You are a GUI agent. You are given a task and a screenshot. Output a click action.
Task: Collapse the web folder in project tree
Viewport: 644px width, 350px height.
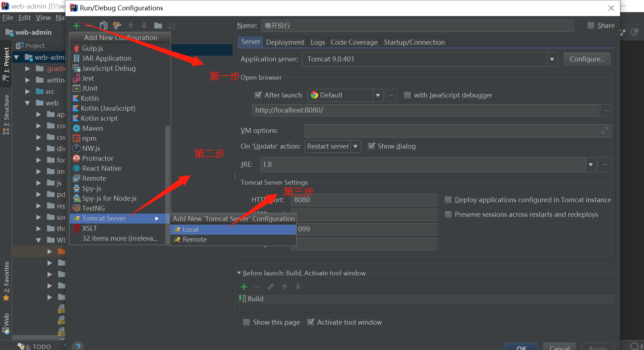[x=27, y=103]
